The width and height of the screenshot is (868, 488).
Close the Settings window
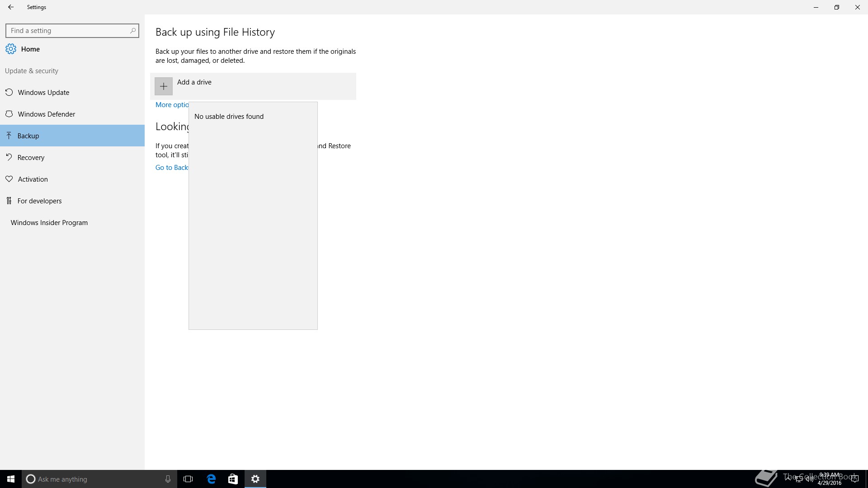(858, 7)
